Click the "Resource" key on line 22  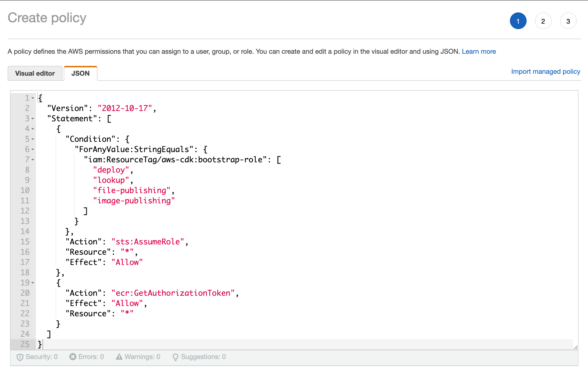tap(88, 314)
